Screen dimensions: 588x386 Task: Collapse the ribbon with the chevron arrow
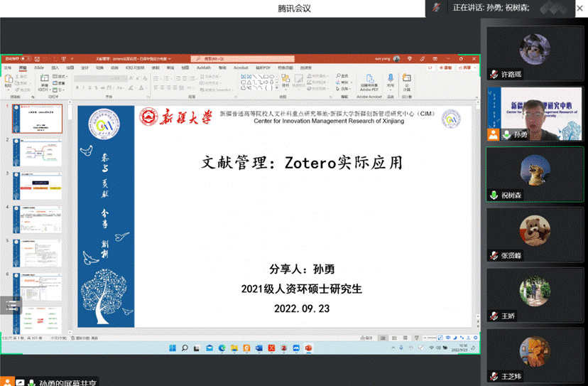click(477, 97)
